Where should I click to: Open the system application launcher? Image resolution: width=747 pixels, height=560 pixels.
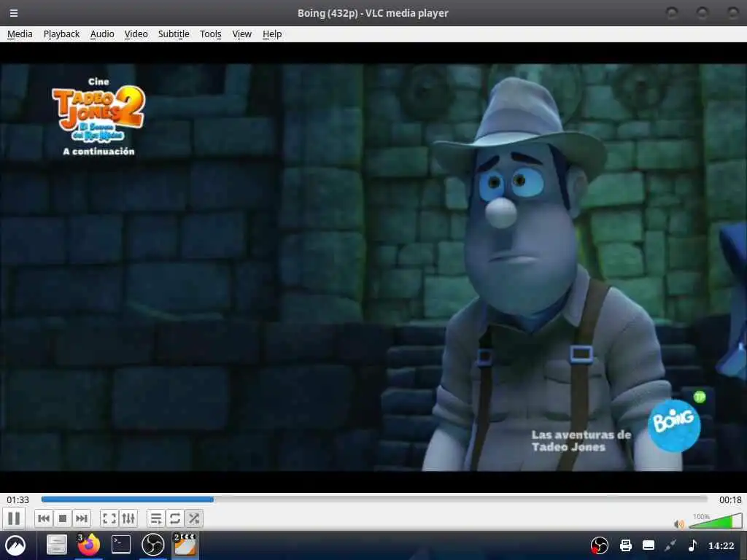pos(15,545)
